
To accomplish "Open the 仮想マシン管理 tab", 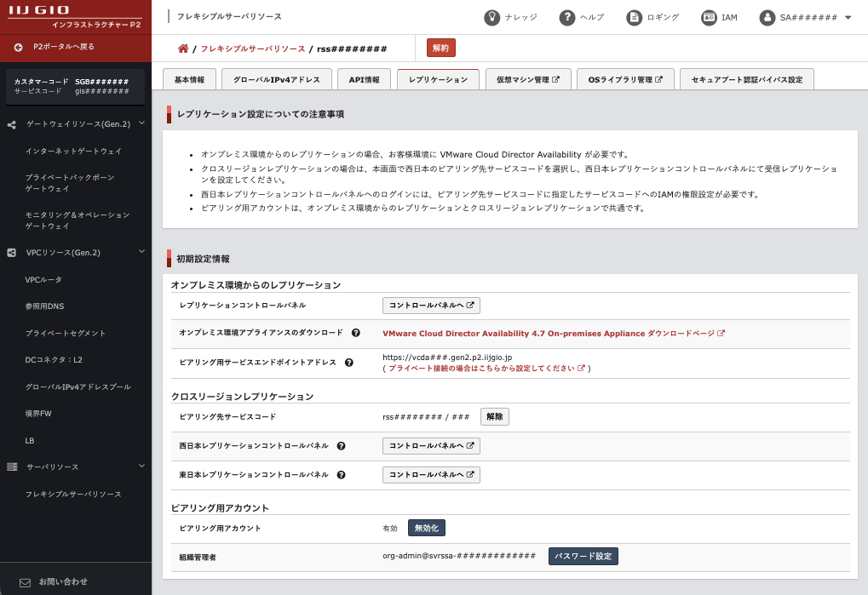I will click(528, 80).
